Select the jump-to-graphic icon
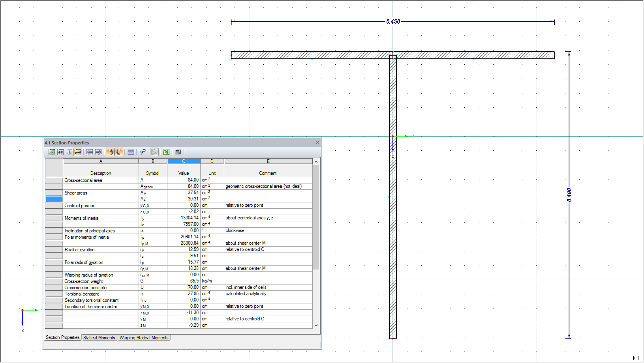Screen dimensions: 644x363 pos(52,152)
